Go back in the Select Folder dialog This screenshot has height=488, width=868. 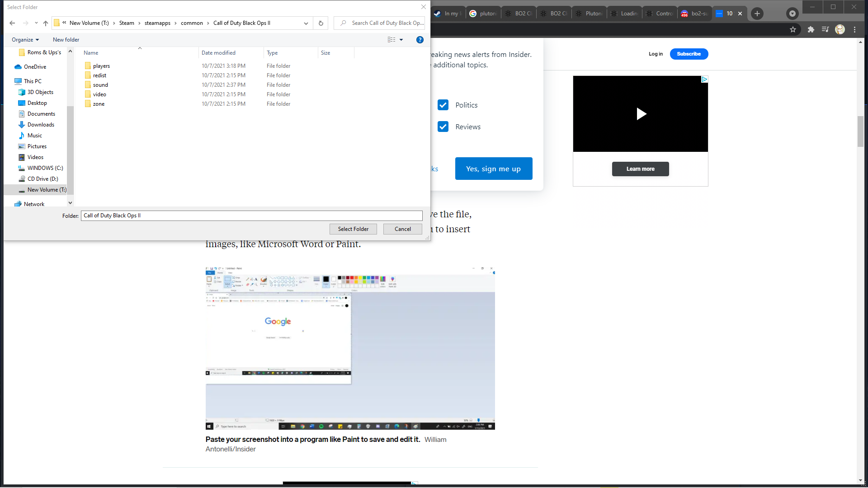pos(12,23)
